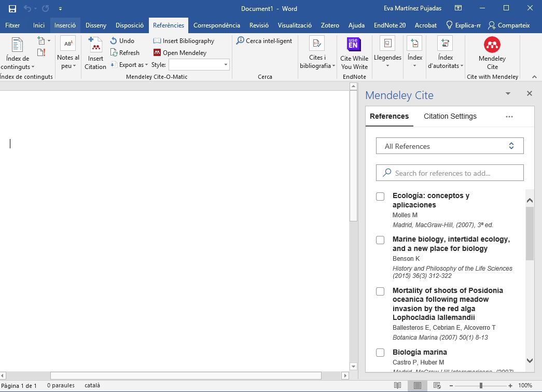Open Eva Martínez Pujadas account menu
Viewport: 542px width, 392px height.
click(412, 9)
